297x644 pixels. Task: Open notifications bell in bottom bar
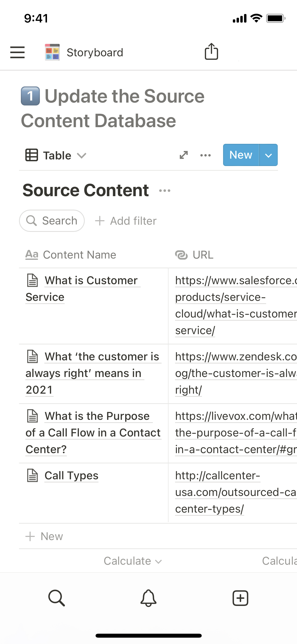point(148,598)
